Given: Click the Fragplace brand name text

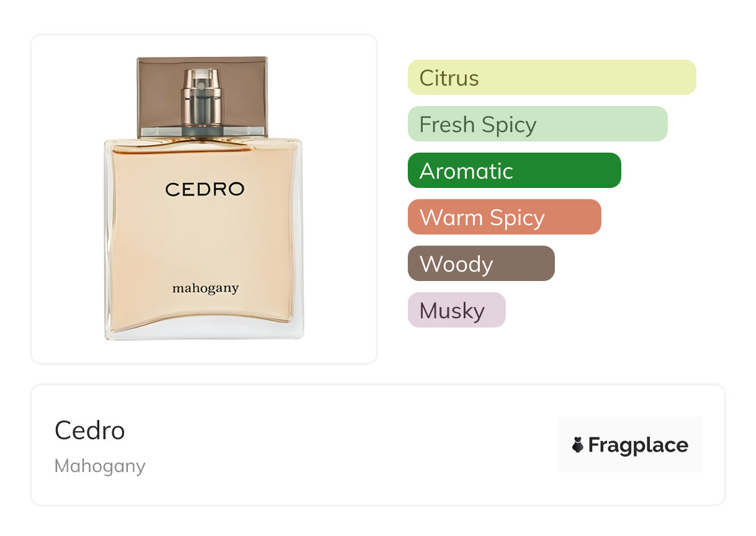Looking at the screenshot, I should [x=638, y=445].
